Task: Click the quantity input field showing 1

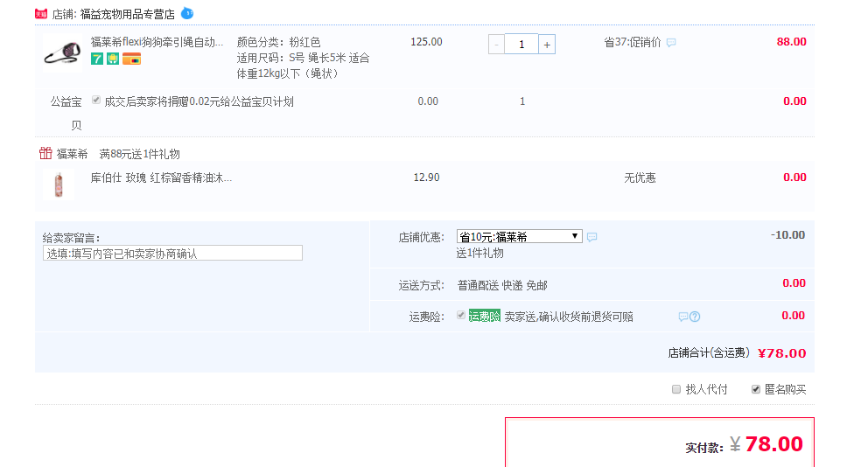Action: tap(521, 45)
